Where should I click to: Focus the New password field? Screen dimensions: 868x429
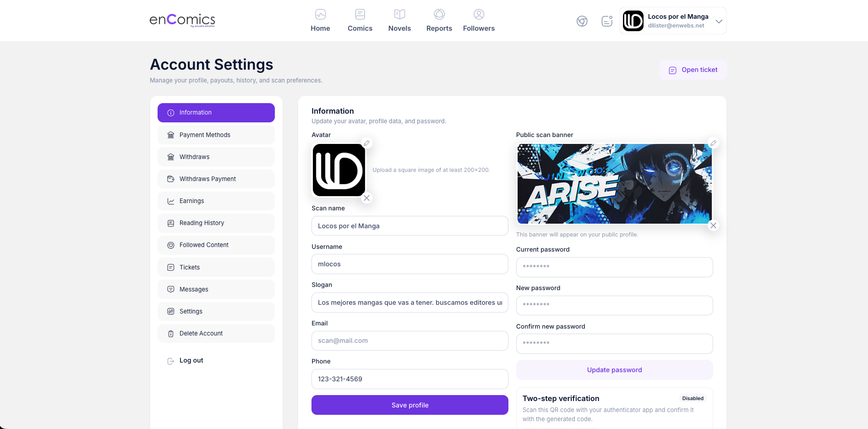[x=615, y=305]
